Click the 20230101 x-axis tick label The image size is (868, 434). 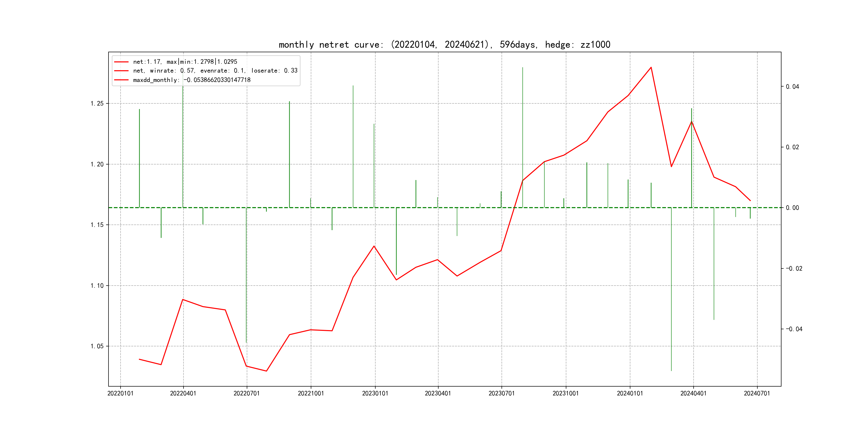coord(375,393)
